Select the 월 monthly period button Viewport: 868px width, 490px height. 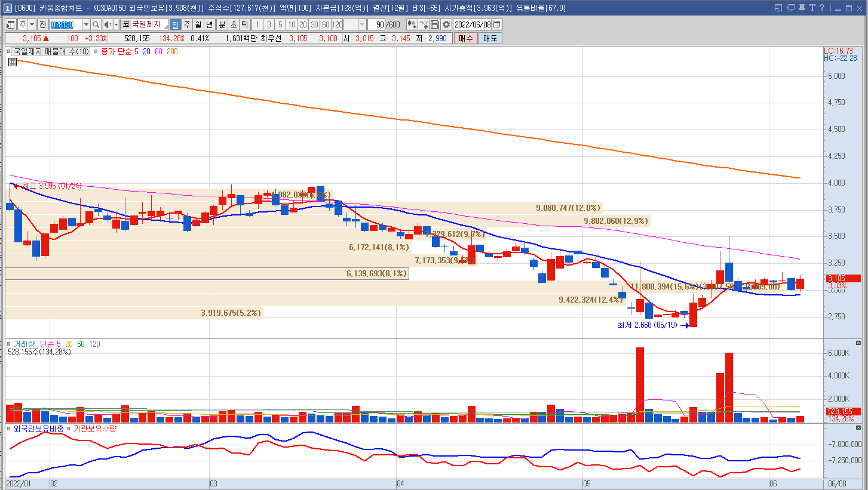pos(198,24)
